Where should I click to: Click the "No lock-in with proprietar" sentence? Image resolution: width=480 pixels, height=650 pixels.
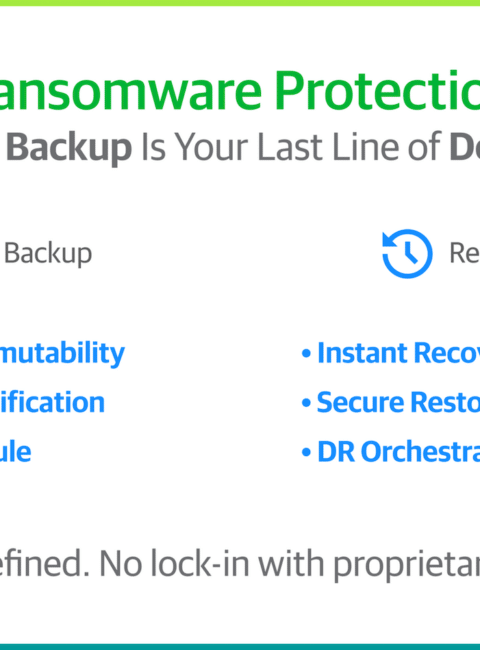(x=290, y=564)
